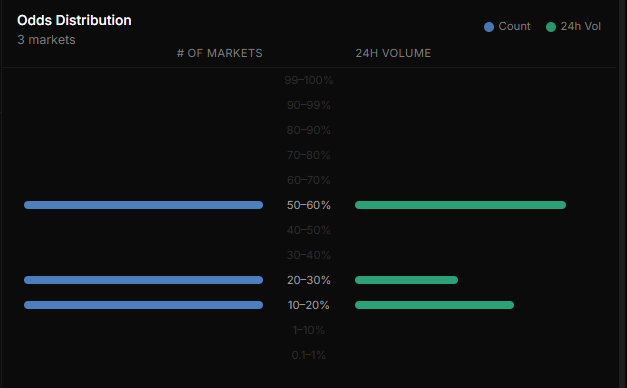The width and height of the screenshot is (627, 388).
Task: Click the 24H VOLUME column header
Action: coord(393,53)
